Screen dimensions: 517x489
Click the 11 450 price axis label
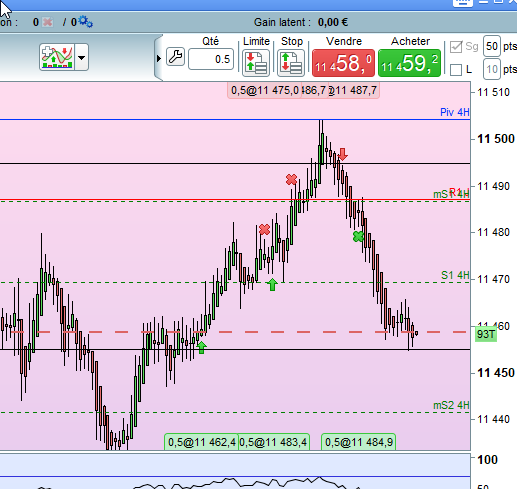pos(496,373)
